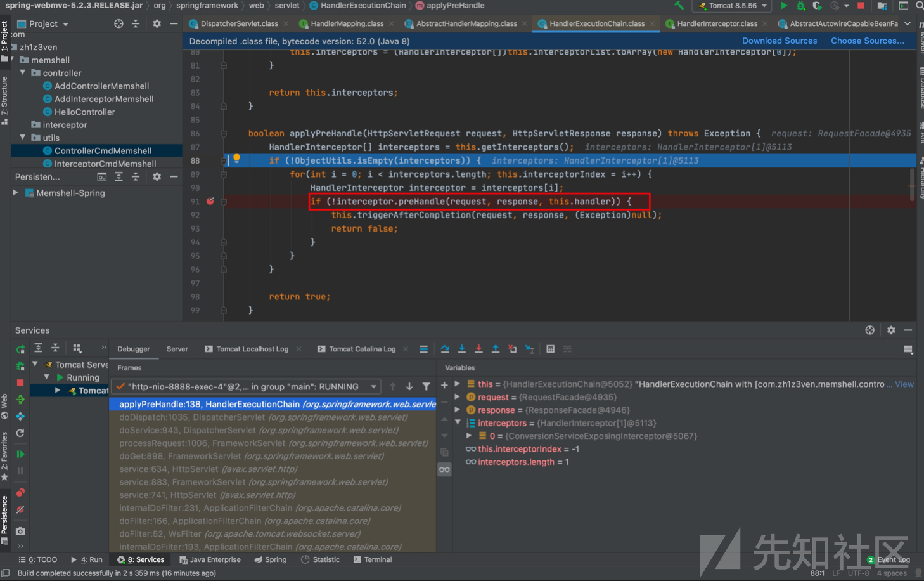The height and width of the screenshot is (581, 924).
Task: Open the Event Log button
Action: [889, 559]
